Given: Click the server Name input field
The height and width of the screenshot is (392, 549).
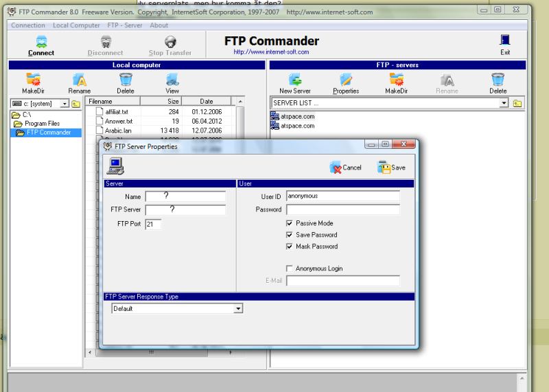Looking at the screenshot, I should 185,196.
